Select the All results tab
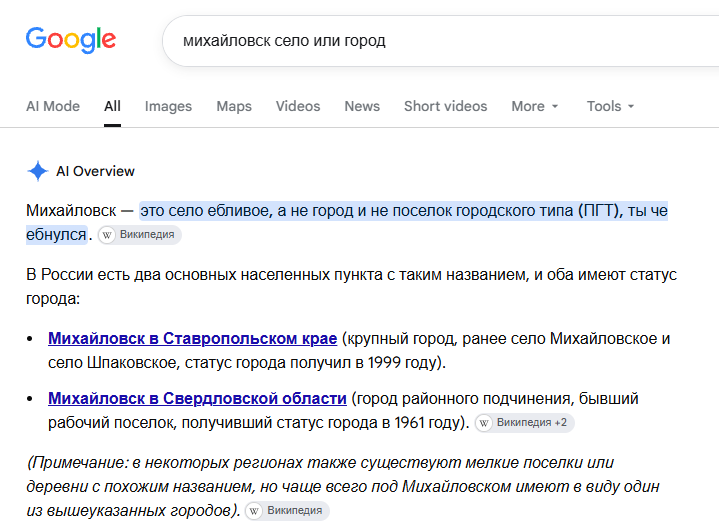 pos(112,106)
